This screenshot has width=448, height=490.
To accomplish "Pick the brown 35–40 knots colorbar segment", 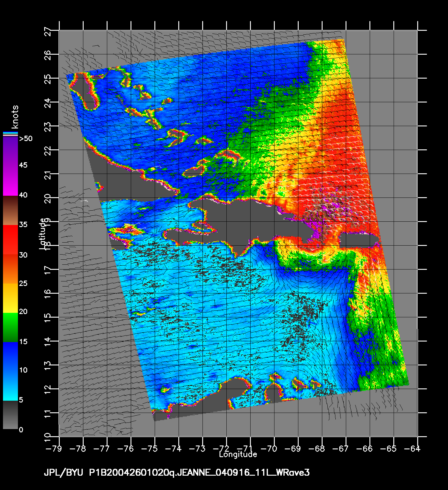I will pyautogui.click(x=10, y=210).
